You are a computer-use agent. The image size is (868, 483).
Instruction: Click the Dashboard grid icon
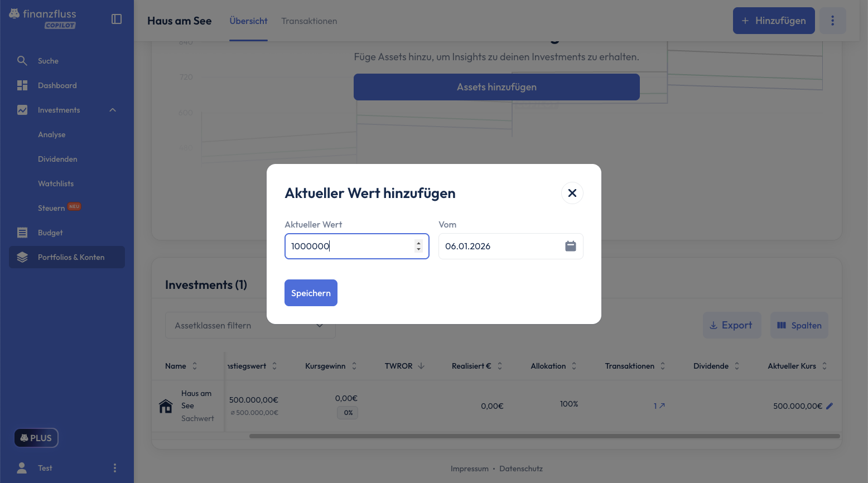[x=22, y=85]
